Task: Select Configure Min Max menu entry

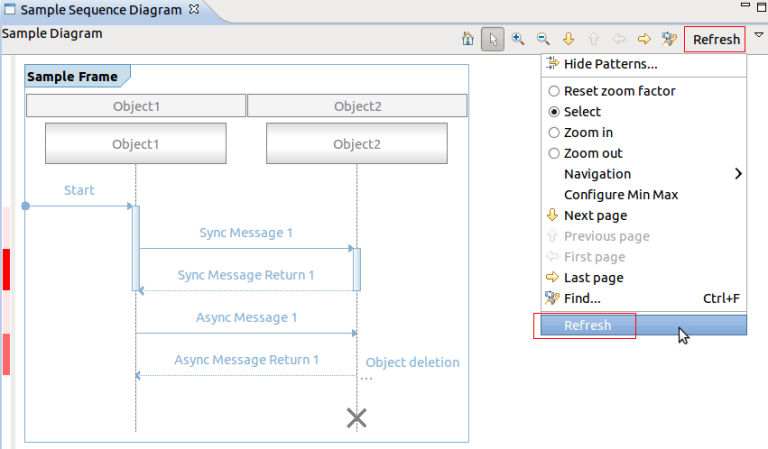Action: [x=621, y=195]
